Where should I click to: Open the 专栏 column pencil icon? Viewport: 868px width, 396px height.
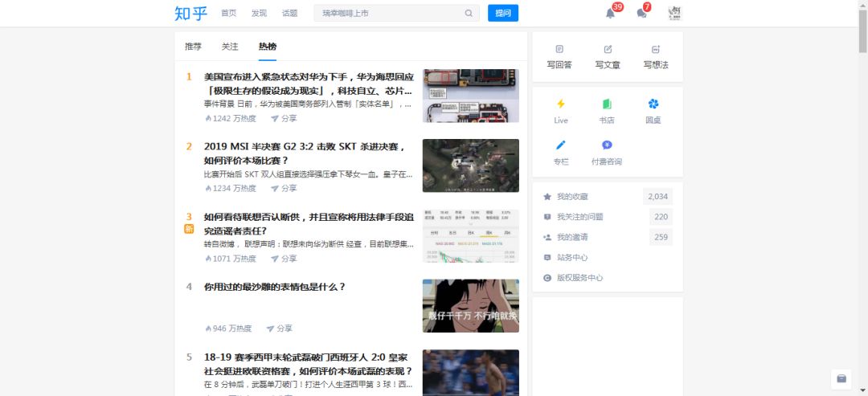[x=561, y=145]
